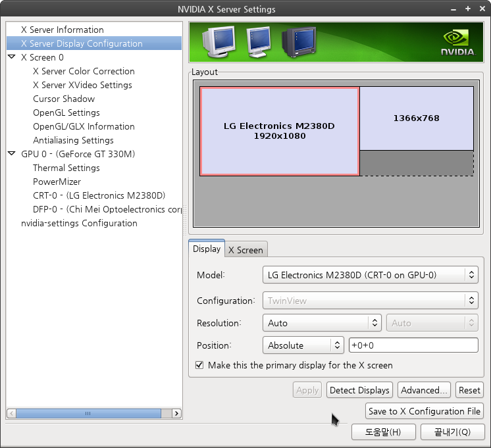Click the Apply button
The height and width of the screenshot is (448, 491).
coord(307,390)
